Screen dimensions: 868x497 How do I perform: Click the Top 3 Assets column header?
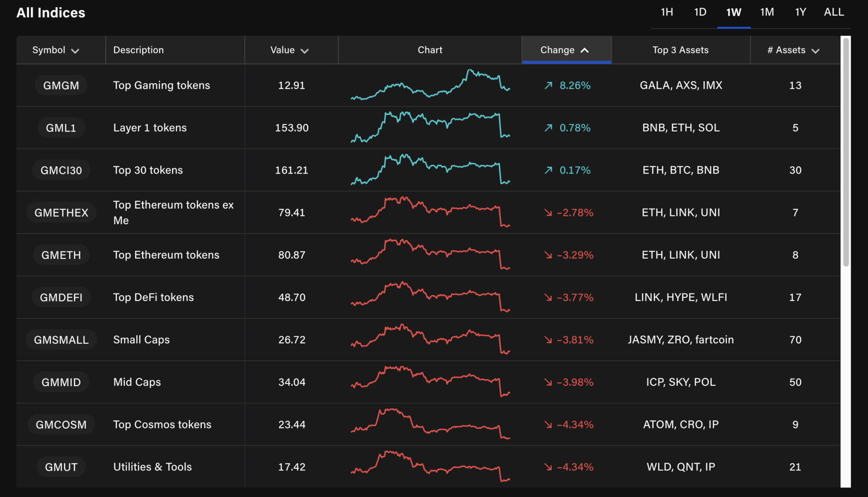point(681,50)
